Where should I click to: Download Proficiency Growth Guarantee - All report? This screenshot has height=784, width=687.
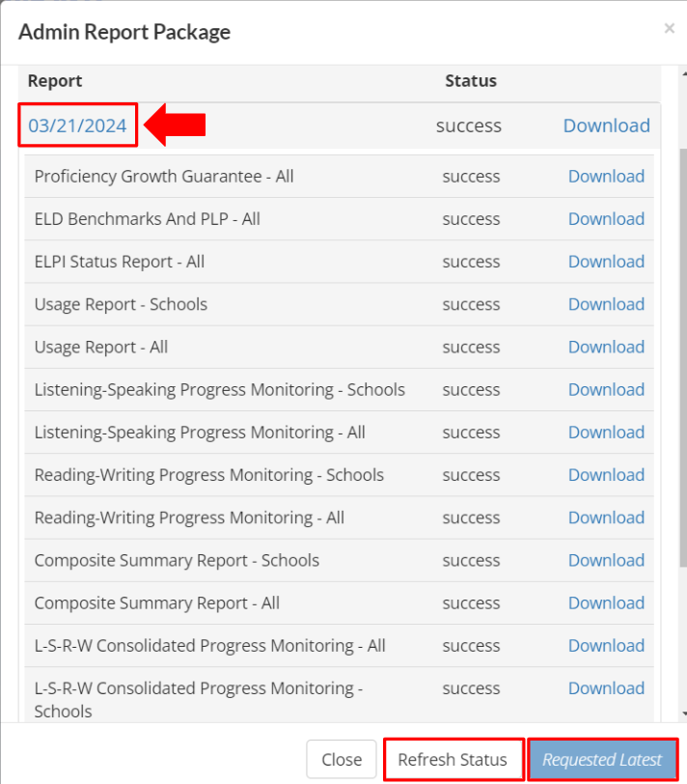(x=606, y=176)
